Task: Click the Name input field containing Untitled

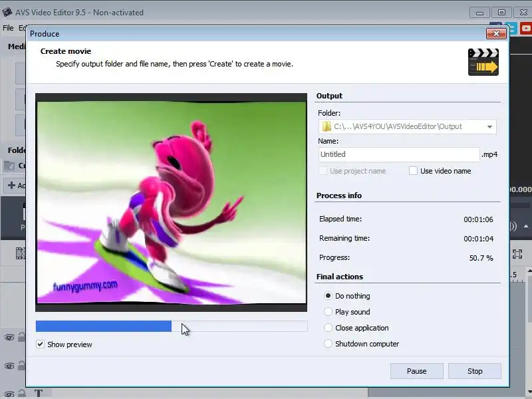Action: [x=398, y=154]
